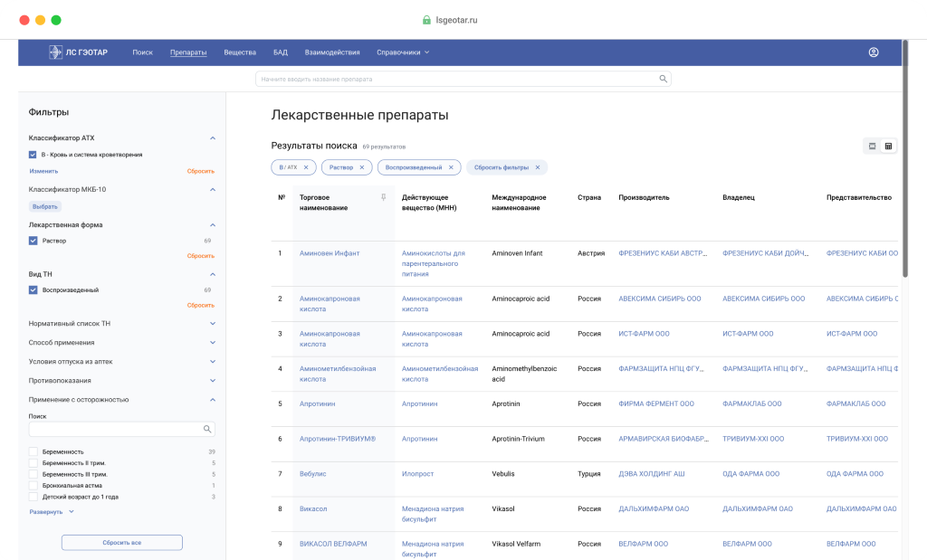Uncheck B - Кровь и система кроветворения

(x=33, y=155)
